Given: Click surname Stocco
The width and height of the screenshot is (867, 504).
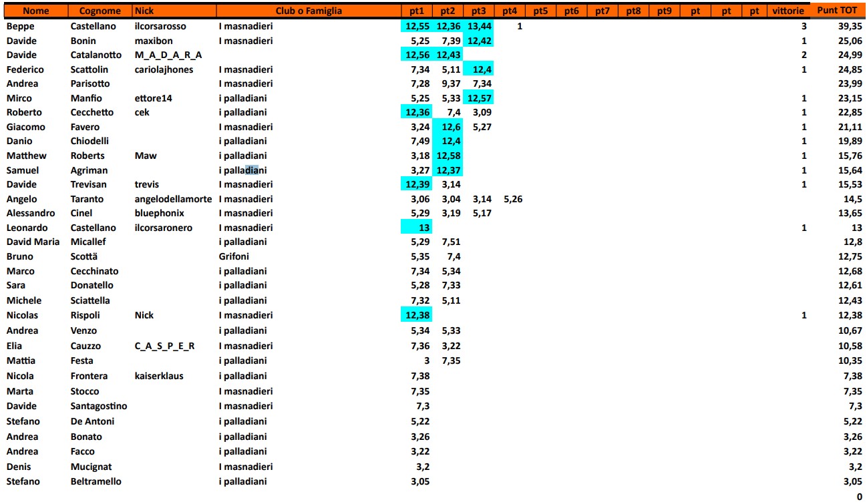Looking at the screenshot, I should 84,391.
